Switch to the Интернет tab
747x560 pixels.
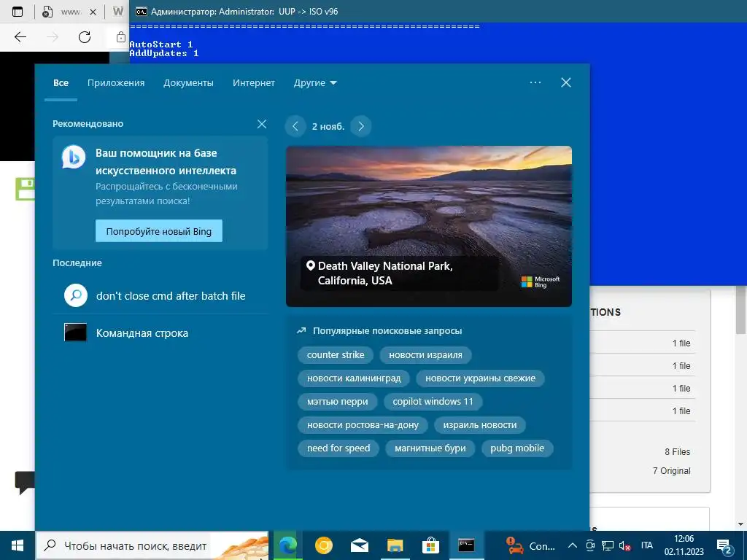click(253, 83)
